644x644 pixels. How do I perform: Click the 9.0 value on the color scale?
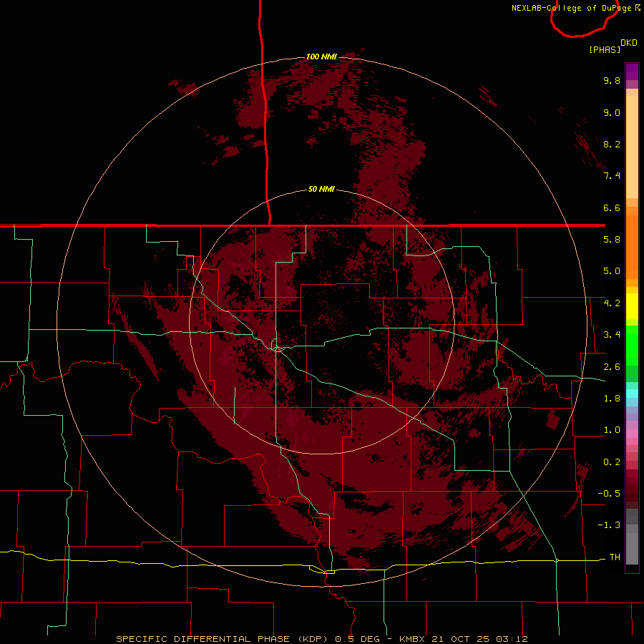pyautogui.click(x=612, y=112)
